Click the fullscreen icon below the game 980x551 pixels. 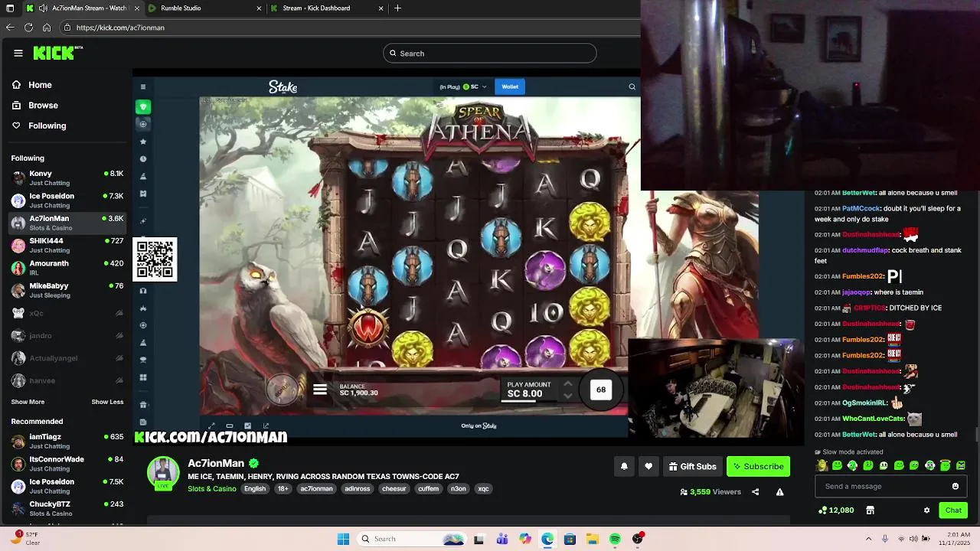coord(211,426)
